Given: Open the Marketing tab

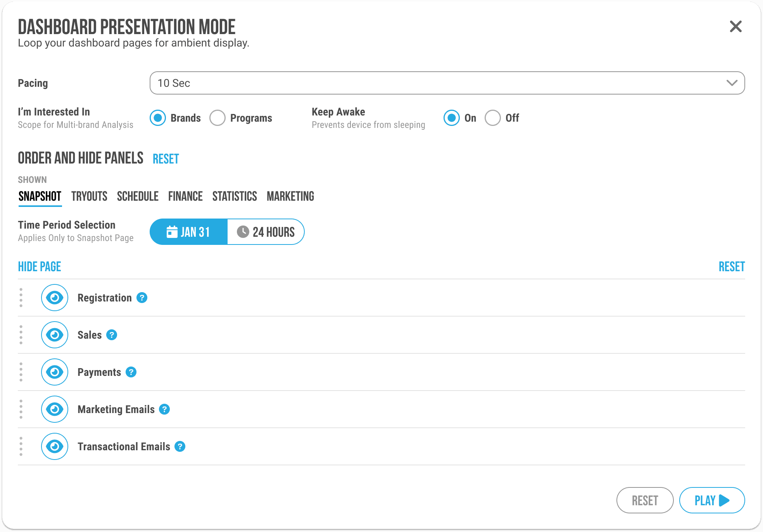Looking at the screenshot, I should (290, 196).
